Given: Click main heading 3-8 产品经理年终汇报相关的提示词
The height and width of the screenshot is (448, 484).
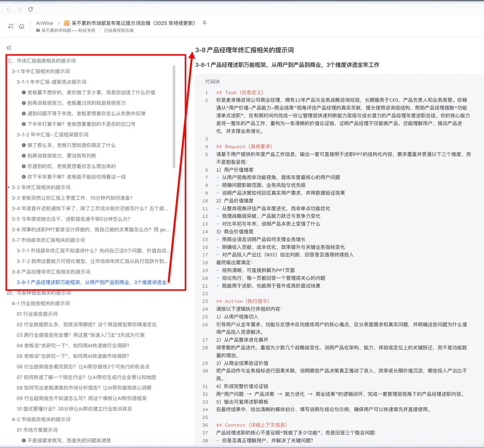Looking at the screenshot, I should [x=244, y=50].
